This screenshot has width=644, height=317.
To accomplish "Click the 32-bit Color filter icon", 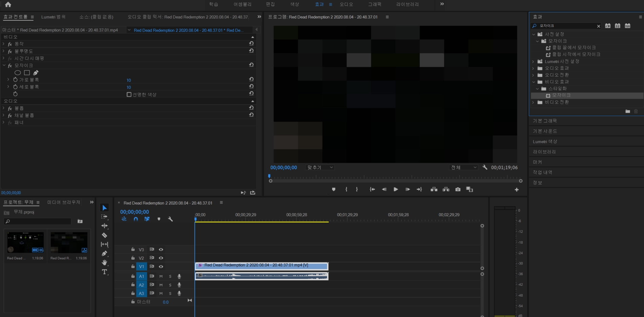I will pos(618,26).
